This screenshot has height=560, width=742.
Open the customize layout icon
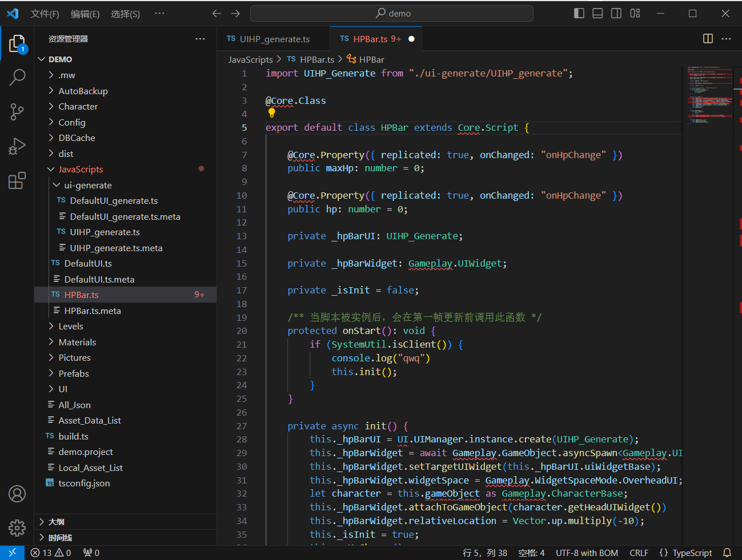[635, 13]
